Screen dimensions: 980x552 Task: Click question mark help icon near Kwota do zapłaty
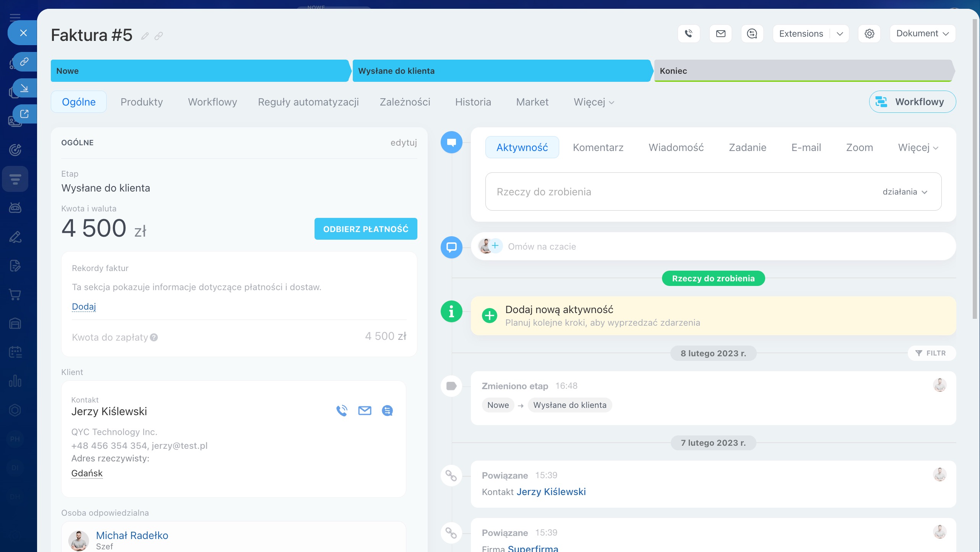pyautogui.click(x=154, y=337)
